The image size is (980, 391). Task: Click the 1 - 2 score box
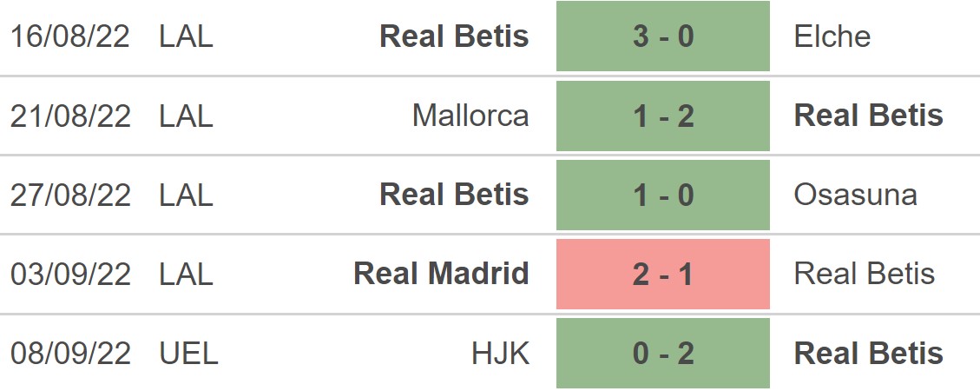(x=662, y=116)
